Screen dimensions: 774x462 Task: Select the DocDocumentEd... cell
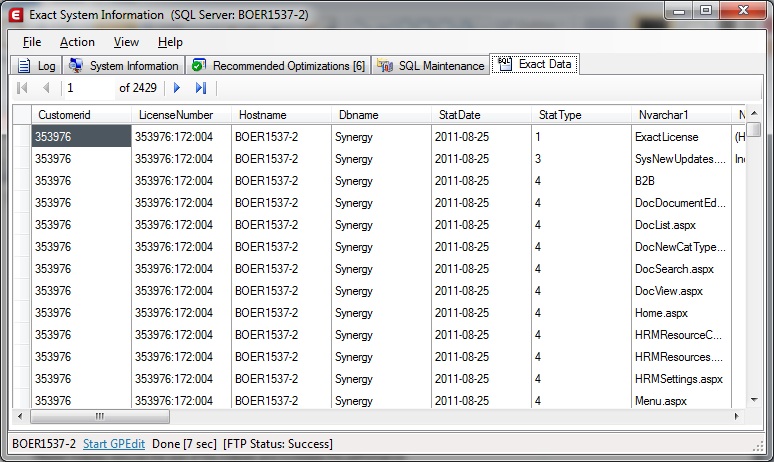pyautogui.click(x=682, y=202)
